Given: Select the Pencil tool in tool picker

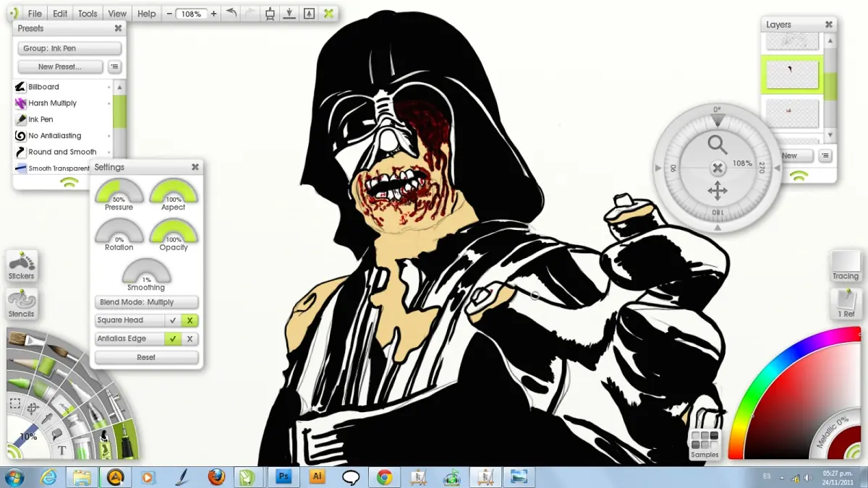Looking at the screenshot, I should (x=23, y=363).
